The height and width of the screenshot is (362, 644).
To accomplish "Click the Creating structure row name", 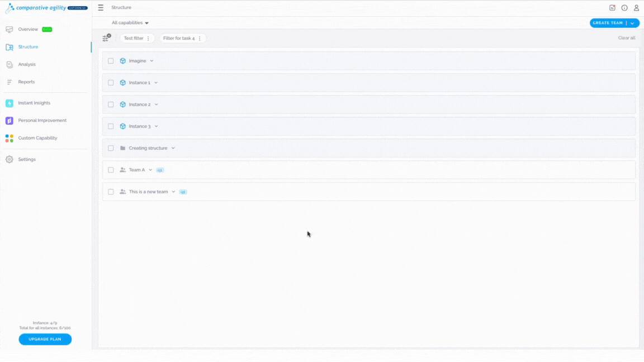I will tap(148, 147).
